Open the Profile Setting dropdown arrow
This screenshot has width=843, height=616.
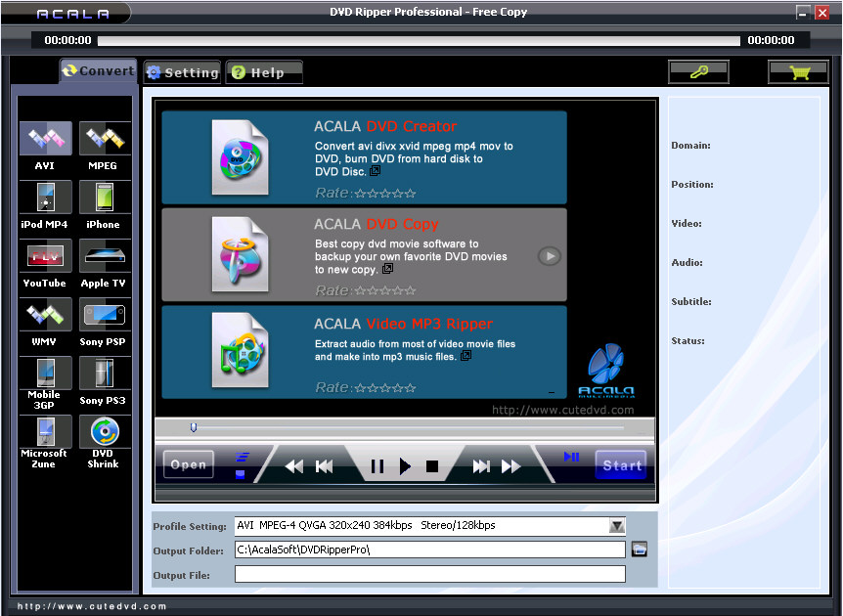click(x=617, y=526)
